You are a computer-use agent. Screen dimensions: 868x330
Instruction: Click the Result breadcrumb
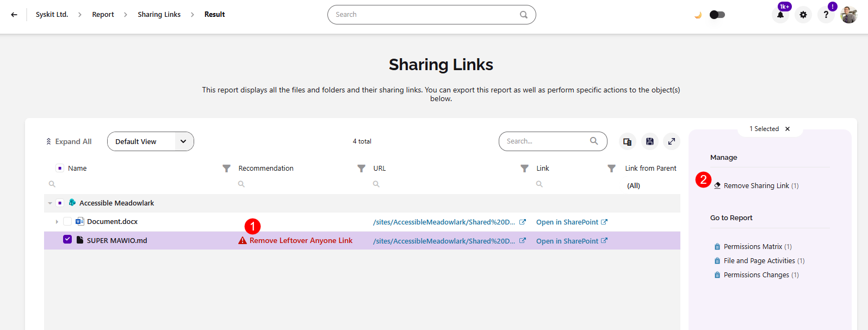pos(214,15)
